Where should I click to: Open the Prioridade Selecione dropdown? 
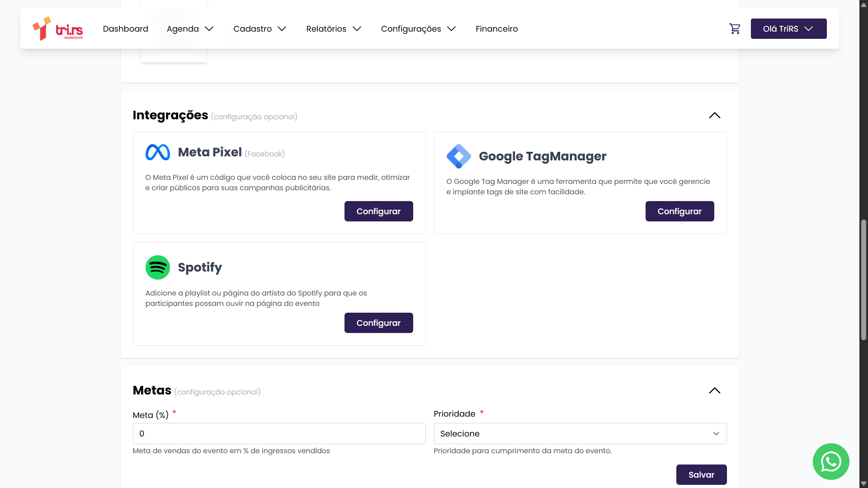coord(580,434)
